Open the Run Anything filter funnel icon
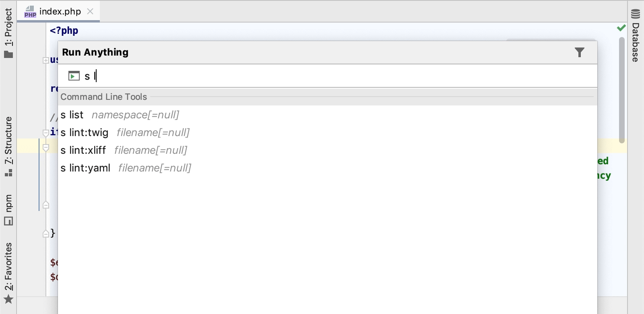The height and width of the screenshot is (314, 644). [x=580, y=52]
